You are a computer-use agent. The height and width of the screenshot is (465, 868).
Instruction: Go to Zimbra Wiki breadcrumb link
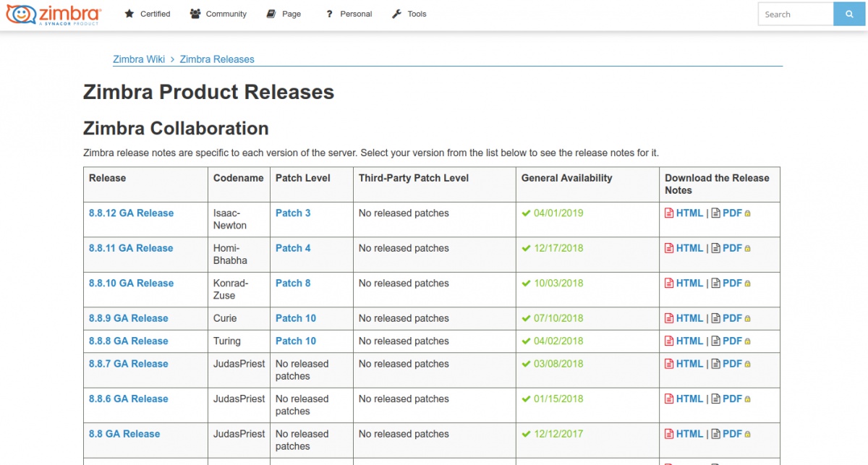coord(139,59)
